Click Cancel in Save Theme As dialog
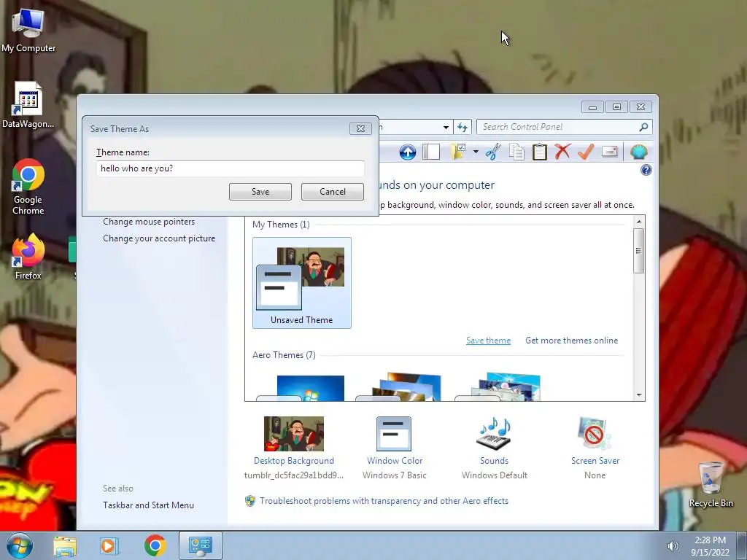 (x=333, y=192)
